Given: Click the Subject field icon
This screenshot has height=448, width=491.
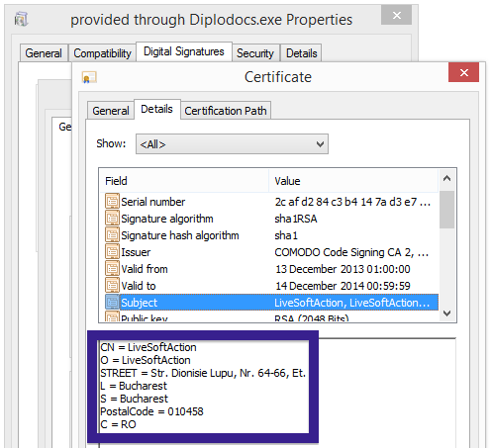Looking at the screenshot, I should 112,302.
